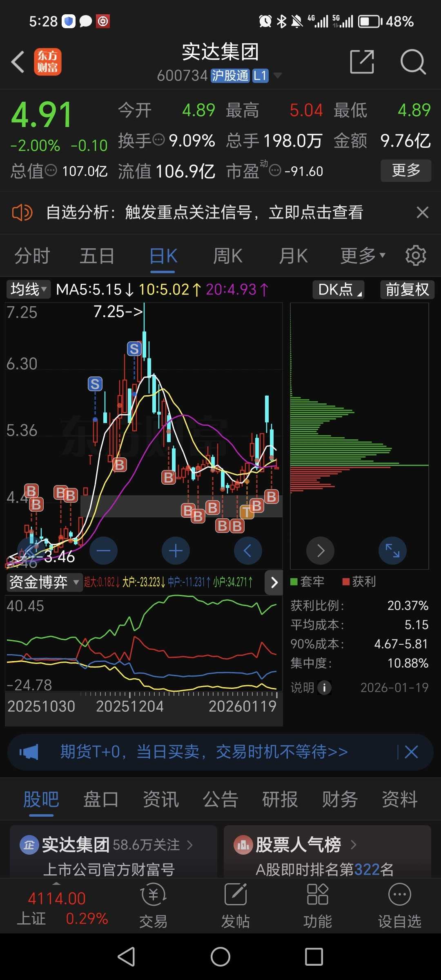Switch to the 资讯 tab
441x980 pixels.
point(161,799)
